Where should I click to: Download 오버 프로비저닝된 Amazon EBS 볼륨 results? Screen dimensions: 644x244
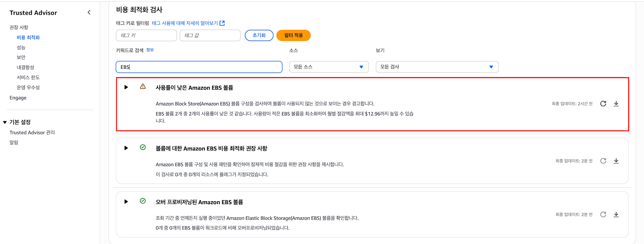(x=616, y=214)
